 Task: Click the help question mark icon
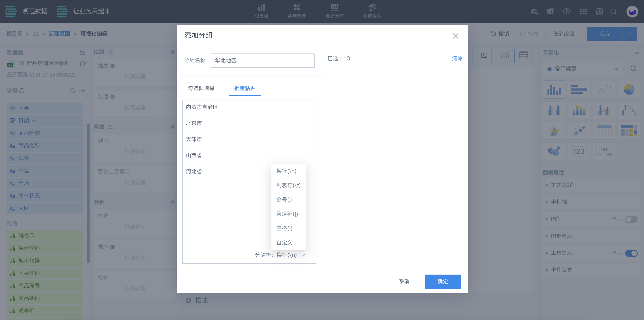(x=566, y=11)
